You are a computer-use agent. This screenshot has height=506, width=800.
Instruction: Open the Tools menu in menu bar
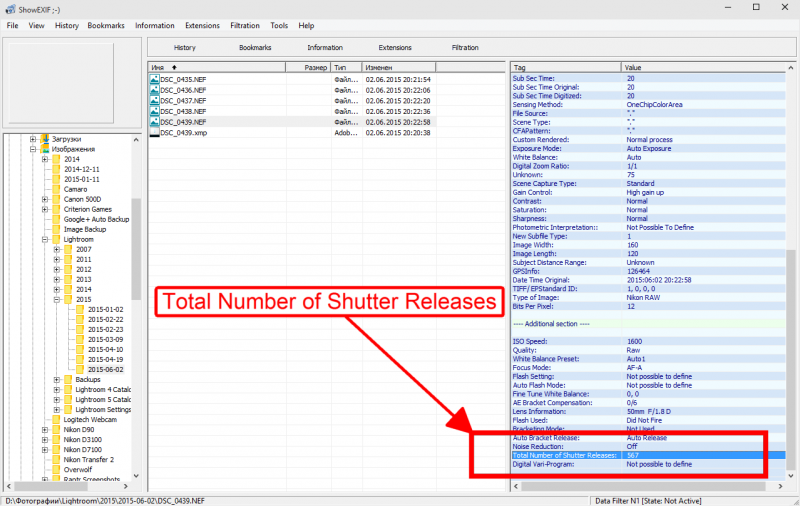pyautogui.click(x=279, y=25)
